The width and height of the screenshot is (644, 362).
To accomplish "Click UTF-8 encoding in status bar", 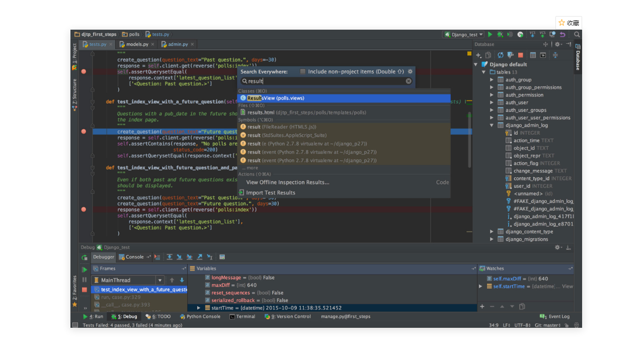I will [x=522, y=325].
